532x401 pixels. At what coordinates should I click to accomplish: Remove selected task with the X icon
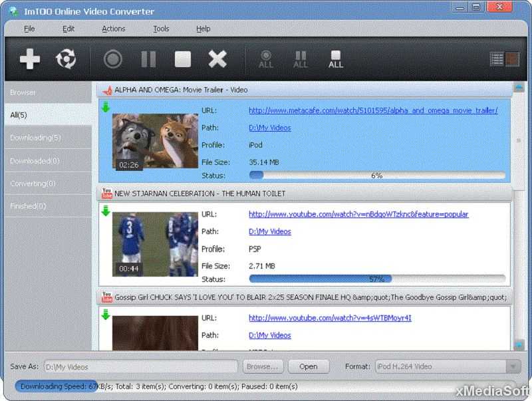[217, 59]
